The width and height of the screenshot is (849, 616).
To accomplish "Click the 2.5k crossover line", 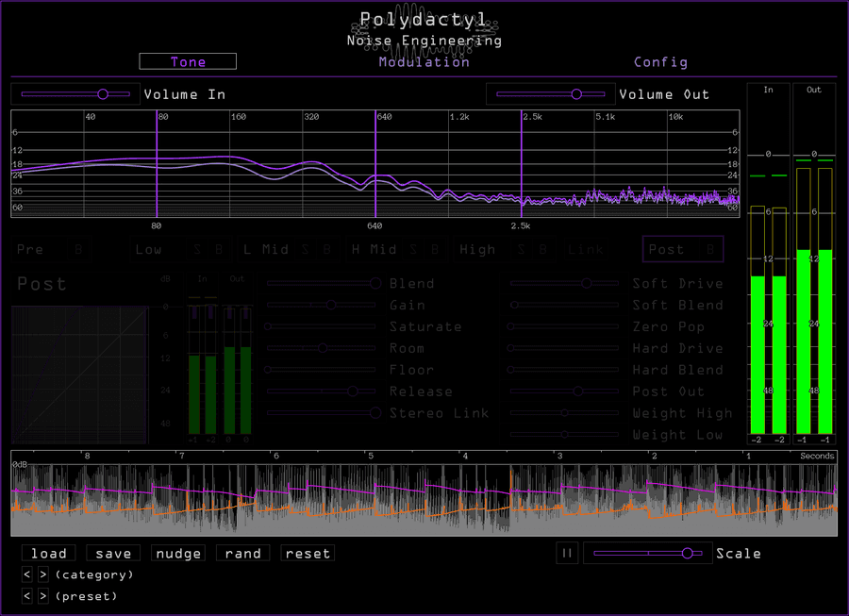I will click(x=522, y=163).
